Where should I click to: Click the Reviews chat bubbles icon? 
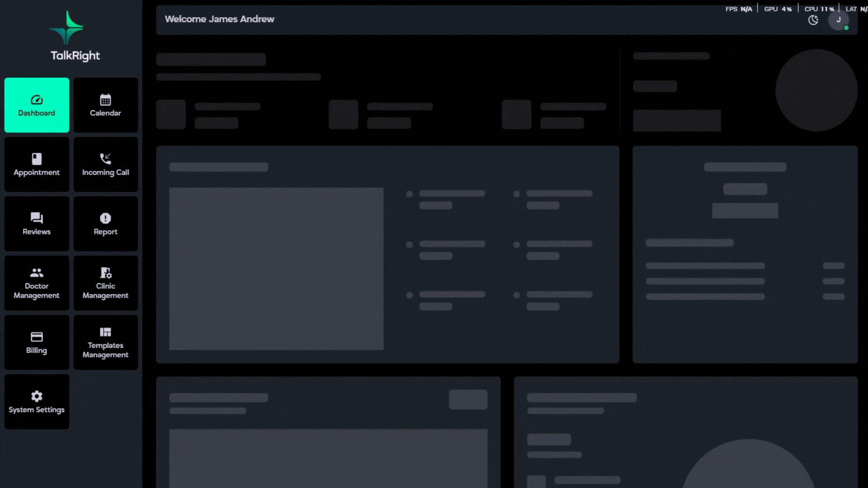[37, 218]
